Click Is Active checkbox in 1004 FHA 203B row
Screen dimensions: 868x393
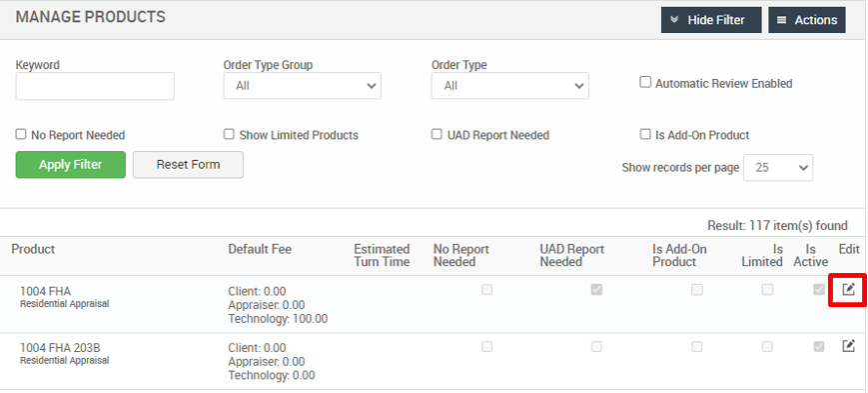819,346
